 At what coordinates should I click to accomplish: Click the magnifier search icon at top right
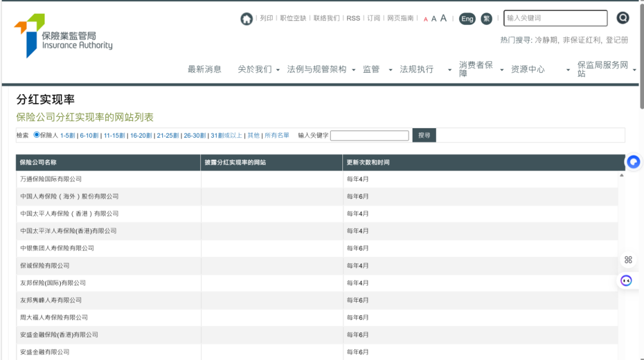623,18
